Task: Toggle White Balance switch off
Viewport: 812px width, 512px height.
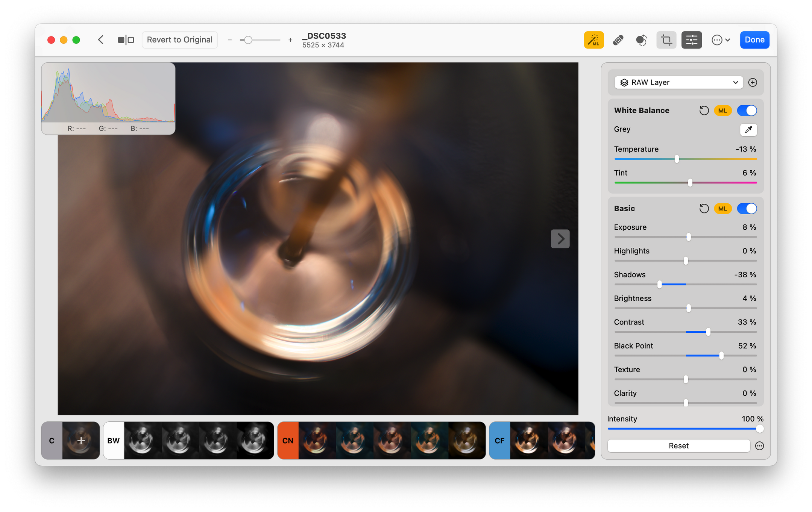Action: (x=747, y=111)
